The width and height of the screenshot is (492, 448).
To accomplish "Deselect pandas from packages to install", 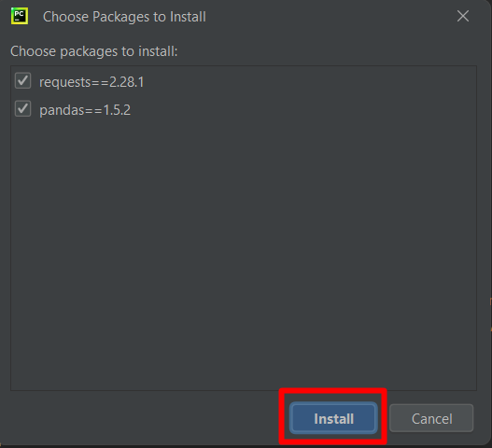I will (23, 108).
